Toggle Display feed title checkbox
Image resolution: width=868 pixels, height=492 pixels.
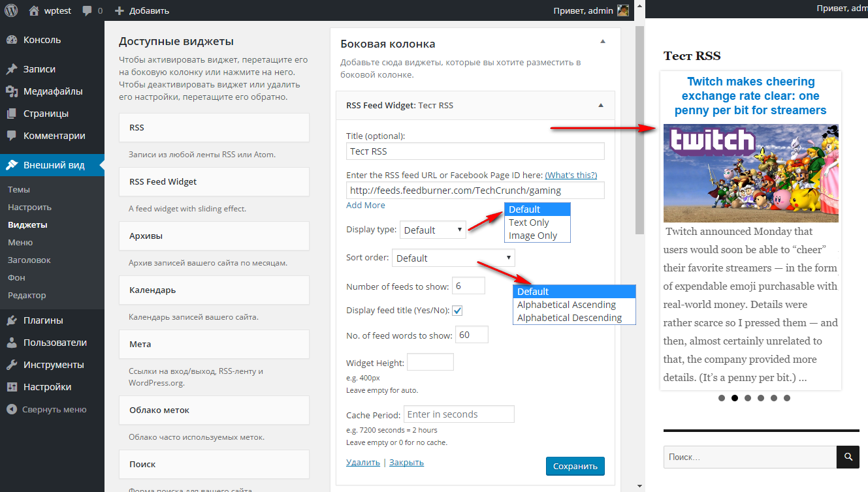tap(458, 311)
